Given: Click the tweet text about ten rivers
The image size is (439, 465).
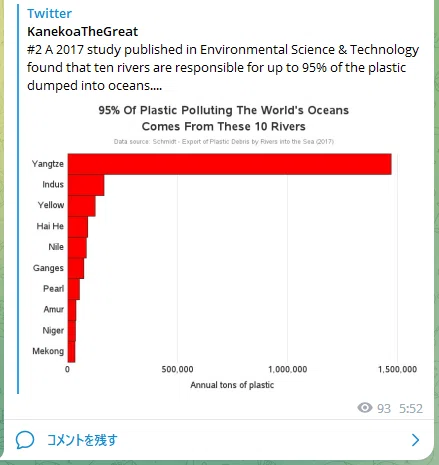Looking at the screenshot, I should [x=223, y=68].
